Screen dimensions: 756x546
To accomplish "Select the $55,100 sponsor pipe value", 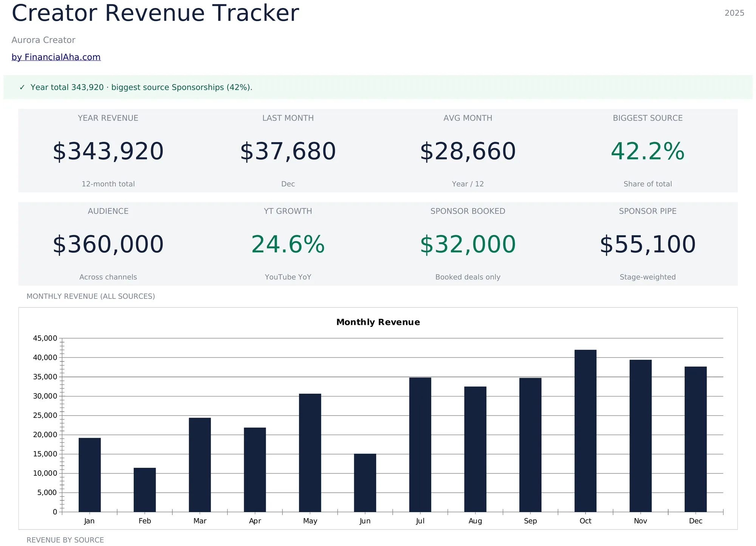I will [x=648, y=244].
